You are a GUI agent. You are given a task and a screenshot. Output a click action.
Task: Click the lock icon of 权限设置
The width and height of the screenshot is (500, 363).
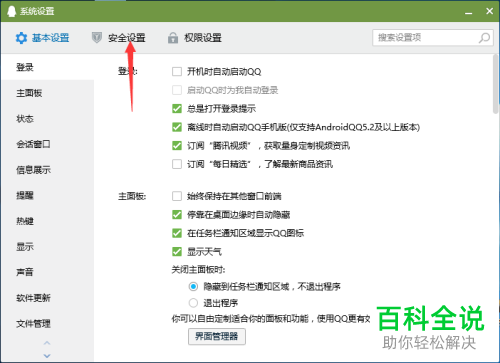[x=173, y=38]
